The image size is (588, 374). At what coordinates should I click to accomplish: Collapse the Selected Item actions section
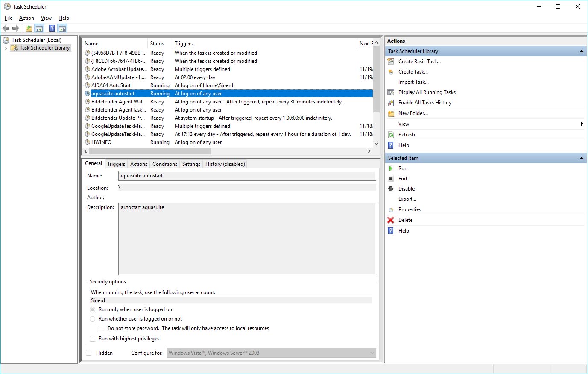tap(581, 158)
